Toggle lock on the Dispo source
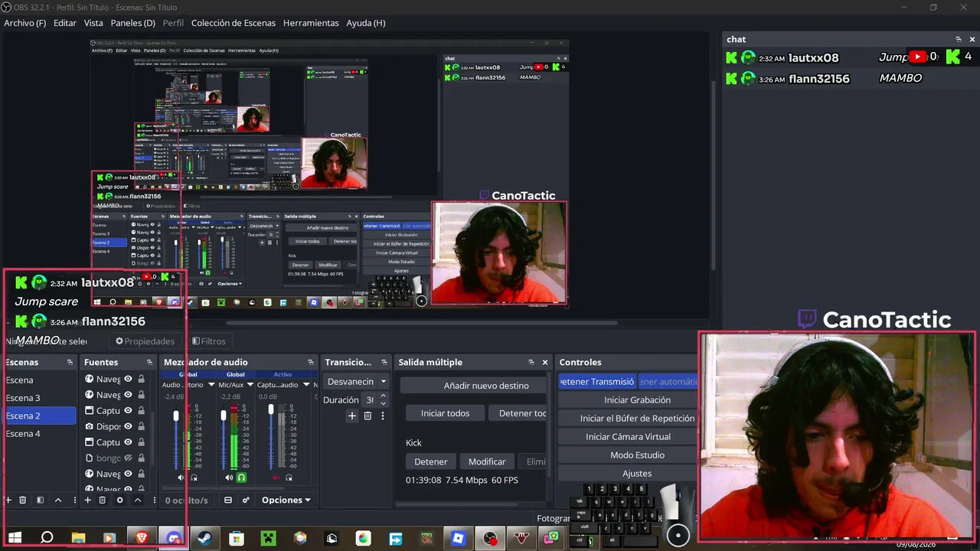This screenshot has height=551, width=980. click(x=142, y=426)
